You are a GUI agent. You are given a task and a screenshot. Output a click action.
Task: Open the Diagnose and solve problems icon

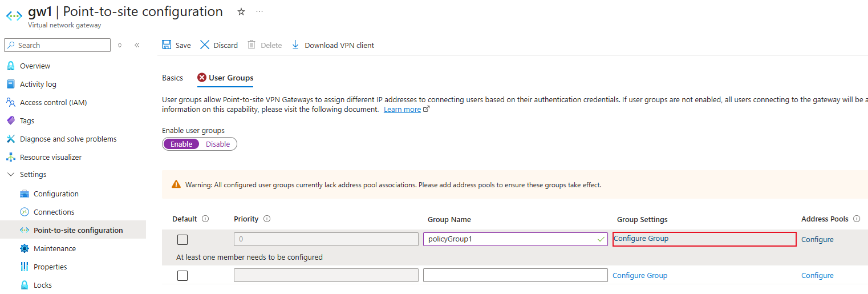[10, 139]
